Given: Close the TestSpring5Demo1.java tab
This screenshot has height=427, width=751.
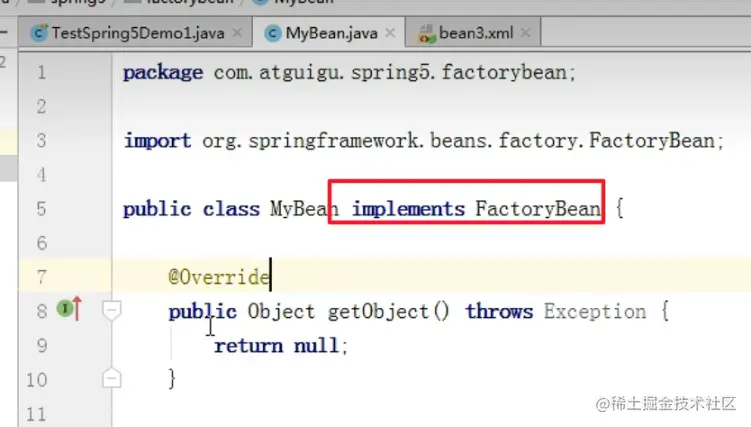Looking at the screenshot, I should [x=237, y=33].
